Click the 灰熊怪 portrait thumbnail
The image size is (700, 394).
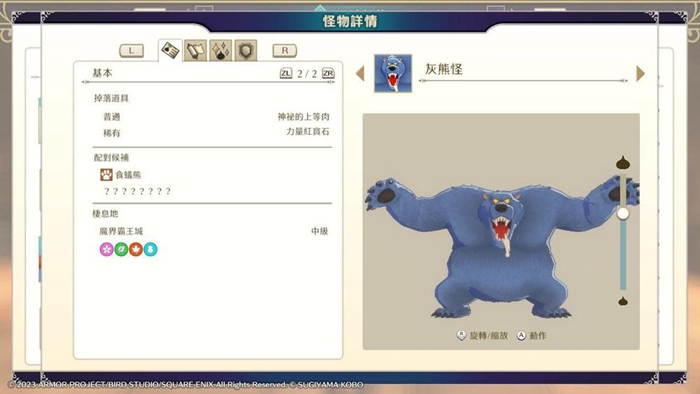[393, 74]
